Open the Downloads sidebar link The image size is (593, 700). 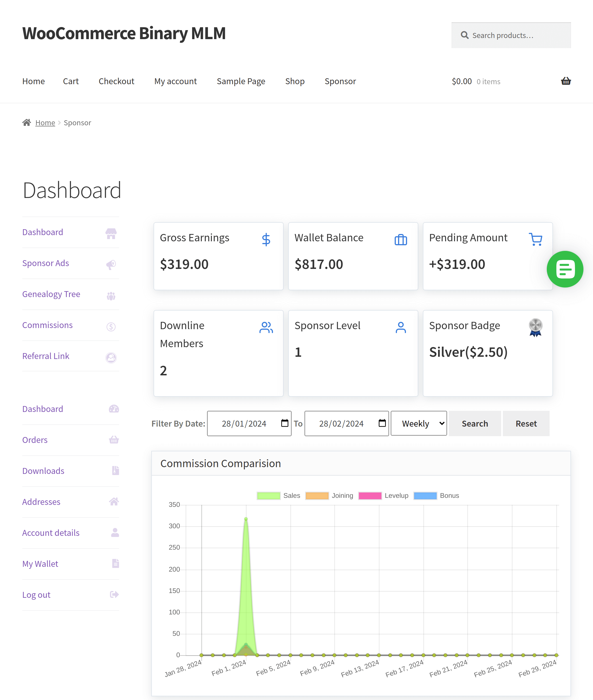(43, 471)
